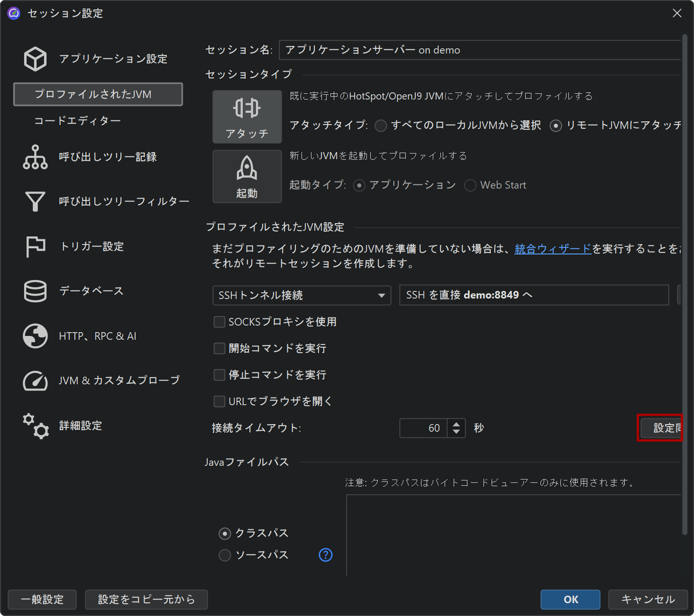
Task: Open Application settings cube icon
Action: coord(35,59)
